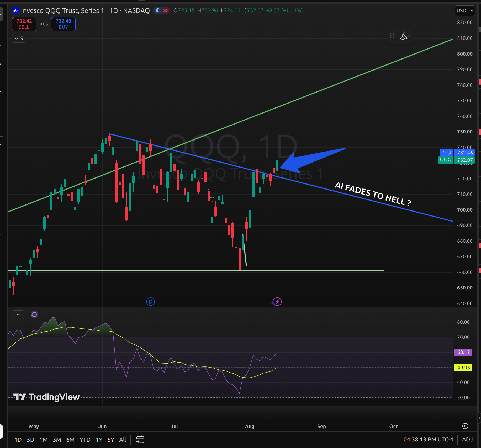481x448 pixels.
Task: Click the TradingView logo
Action: coord(46,397)
